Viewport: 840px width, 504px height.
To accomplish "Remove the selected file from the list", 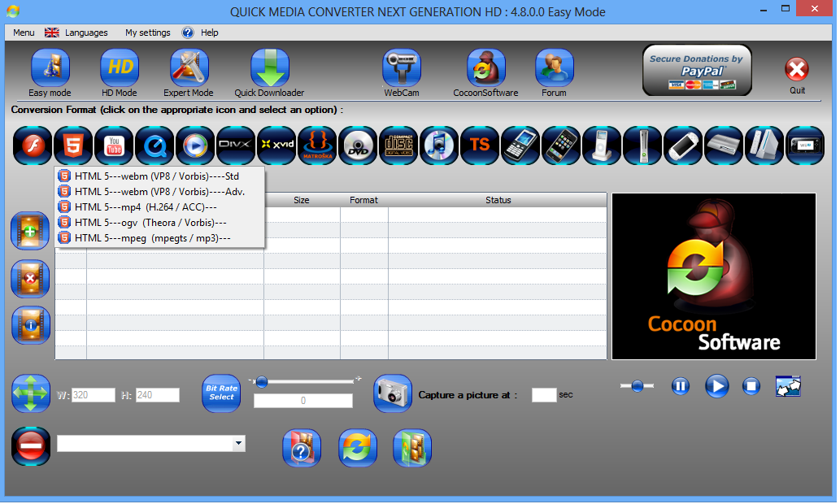I will (31, 279).
